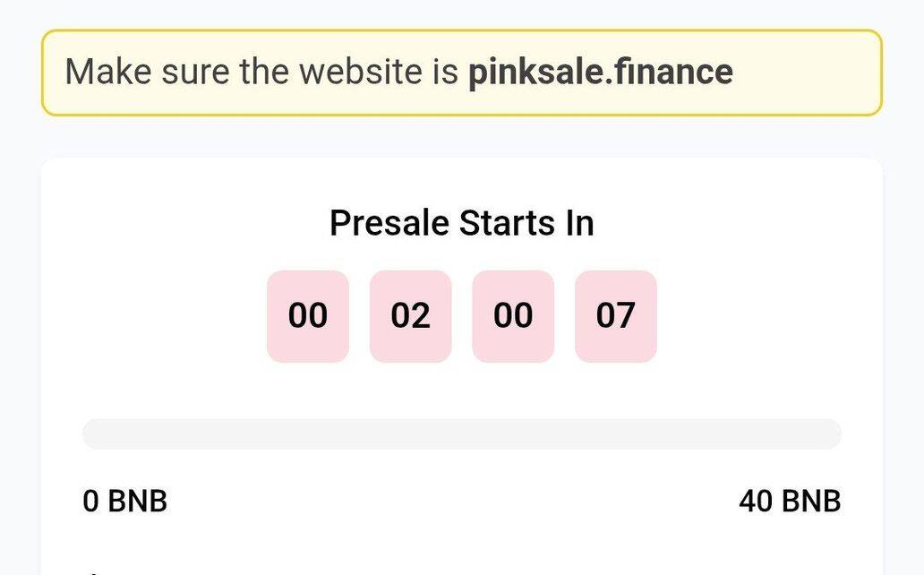Click the countdown box showing 07
The image size is (924, 575).
[x=615, y=316]
